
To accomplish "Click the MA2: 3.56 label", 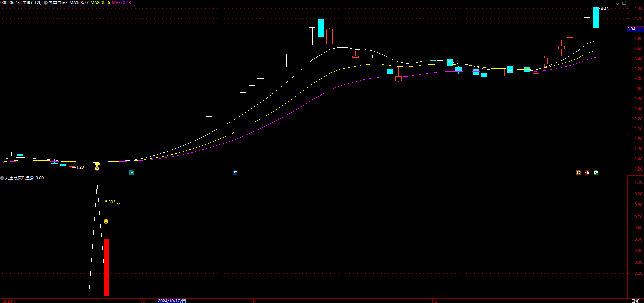I will [x=100, y=3].
